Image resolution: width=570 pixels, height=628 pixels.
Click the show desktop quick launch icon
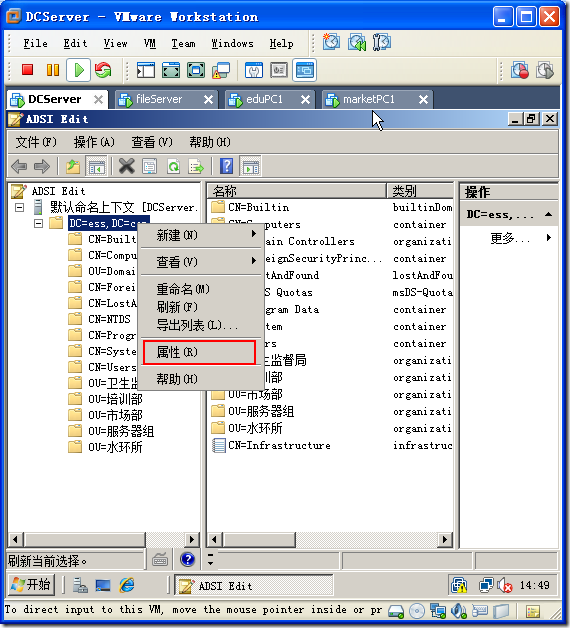[x=103, y=586]
